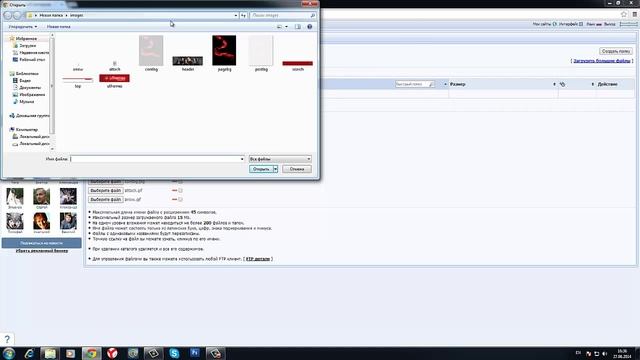Click Новая папка in the dialog toolbar
The width and height of the screenshot is (640, 360).
58,27
